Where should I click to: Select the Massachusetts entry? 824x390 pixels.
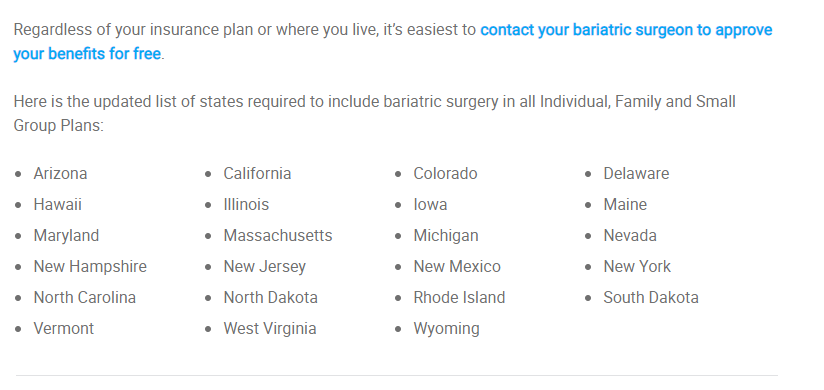tap(277, 235)
